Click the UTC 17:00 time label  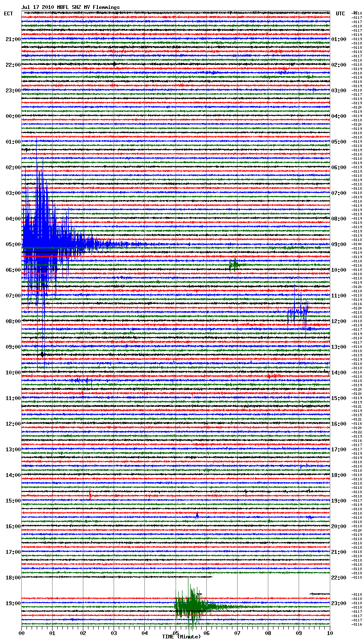[x=338, y=450]
